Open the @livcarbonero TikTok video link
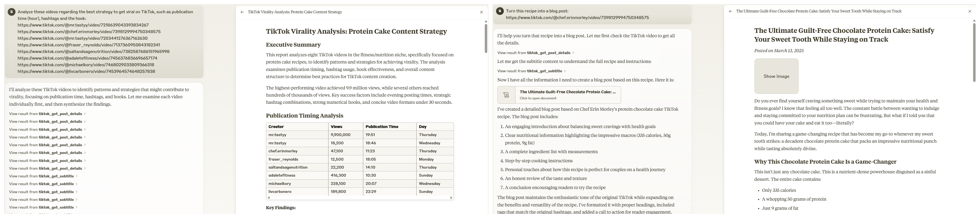 [x=86, y=71]
